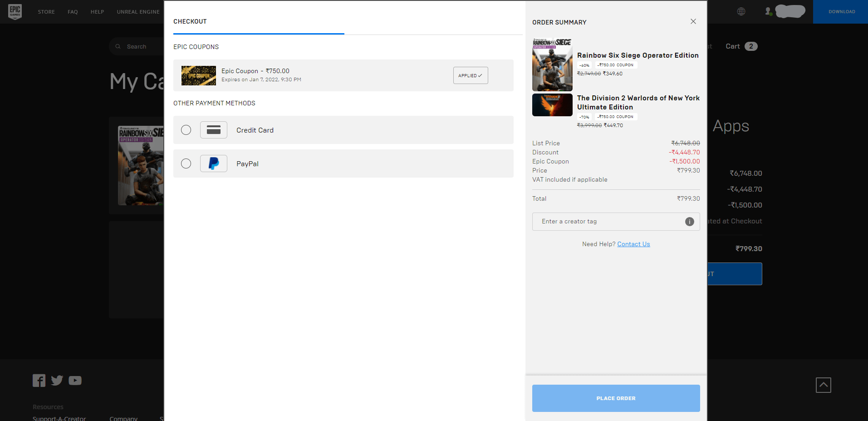The height and width of the screenshot is (421, 868).
Task: Switch to the Checkout tab
Action: click(190, 21)
